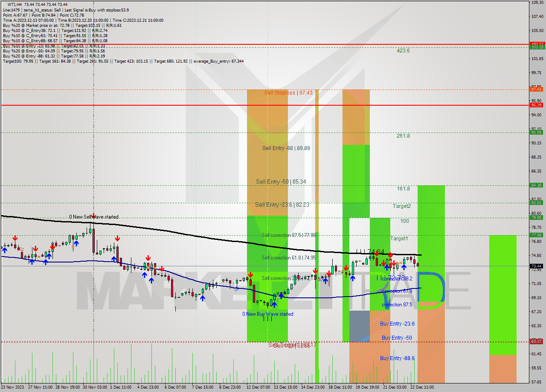Viewport: 546px width, 392px height.
Task: Select the green 103.15 price tag
Action: [537, 47]
